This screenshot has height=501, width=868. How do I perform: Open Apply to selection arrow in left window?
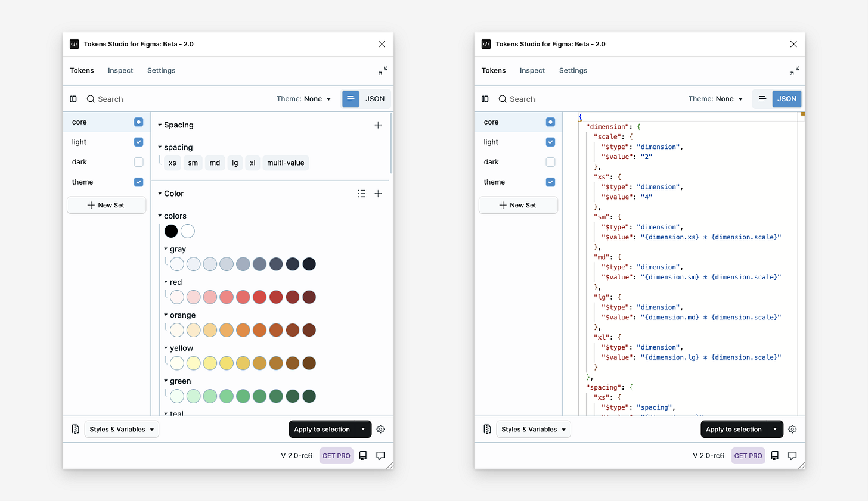pyautogui.click(x=363, y=429)
